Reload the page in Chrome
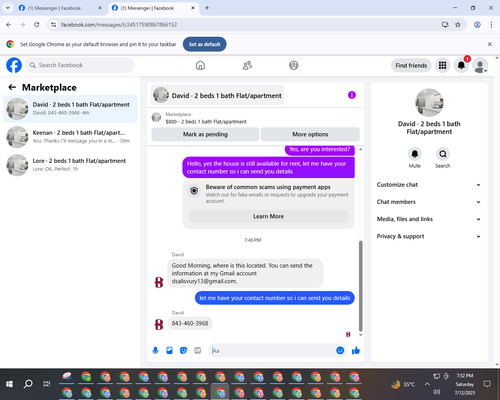This screenshot has height=400, width=500. pyautogui.click(x=37, y=24)
